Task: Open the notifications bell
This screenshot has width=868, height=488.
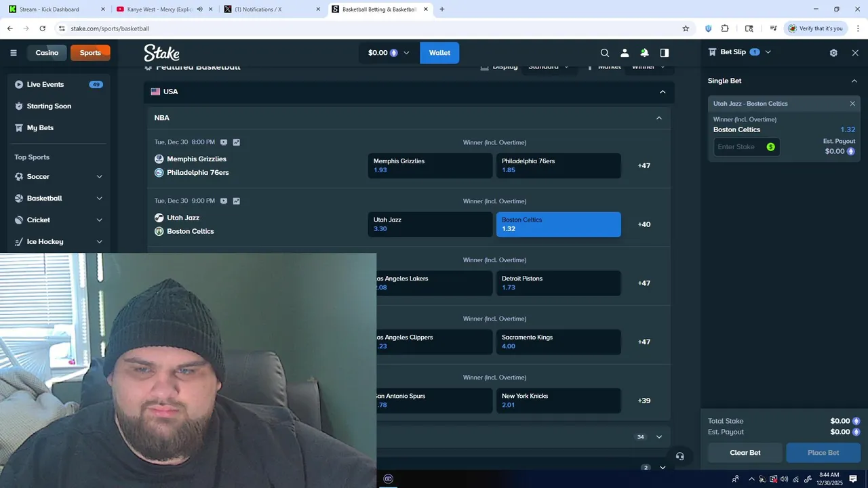Action: click(644, 53)
